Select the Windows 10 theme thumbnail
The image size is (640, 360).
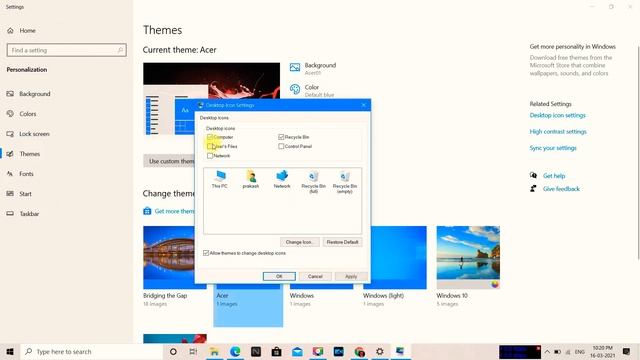click(x=468, y=257)
